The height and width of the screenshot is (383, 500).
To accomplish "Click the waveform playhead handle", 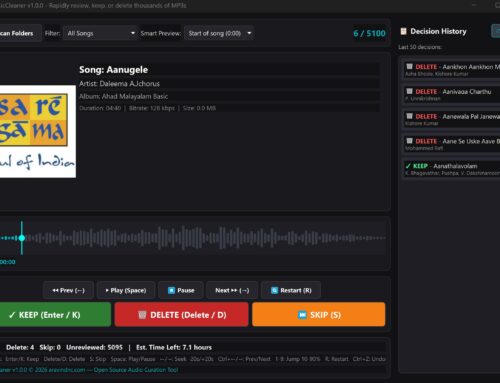I will point(22,238).
